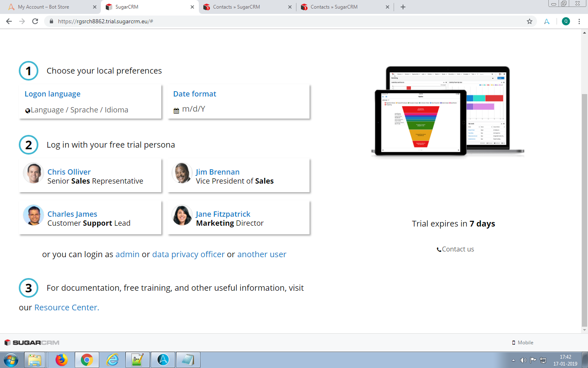This screenshot has width=588, height=368.
Task: Click Chris Olliver's profile photo
Action: click(x=33, y=173)
